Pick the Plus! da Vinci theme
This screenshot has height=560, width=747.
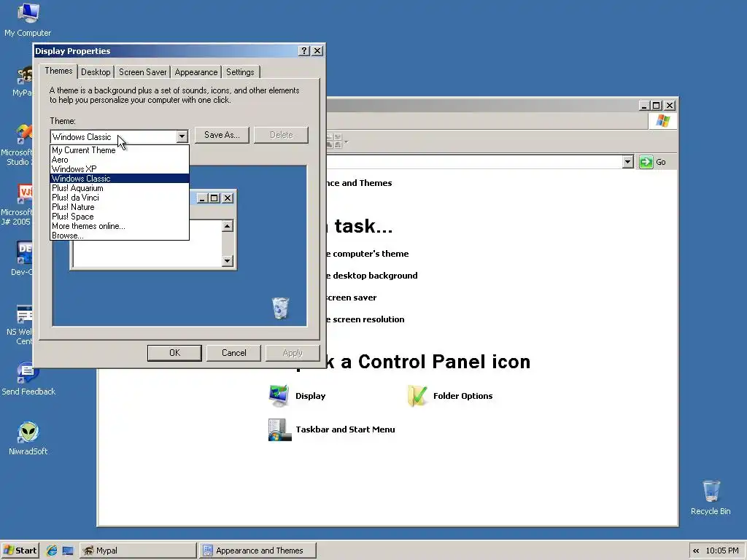click(120, 198)
